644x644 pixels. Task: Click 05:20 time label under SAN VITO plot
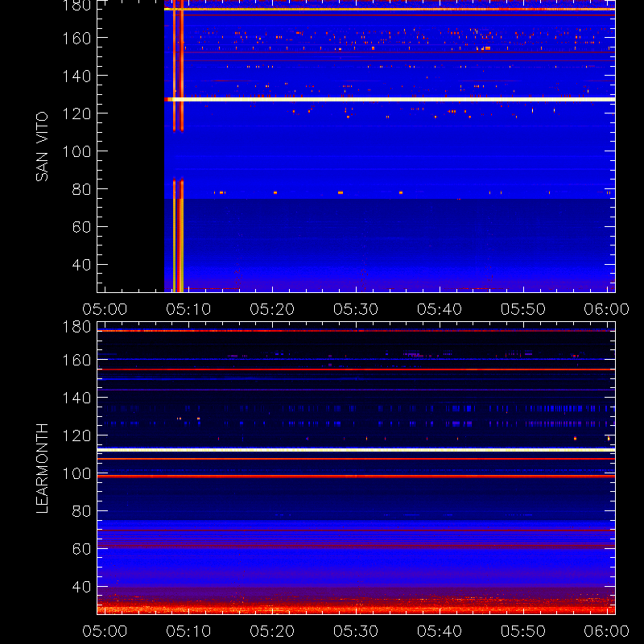coord(272,309)
